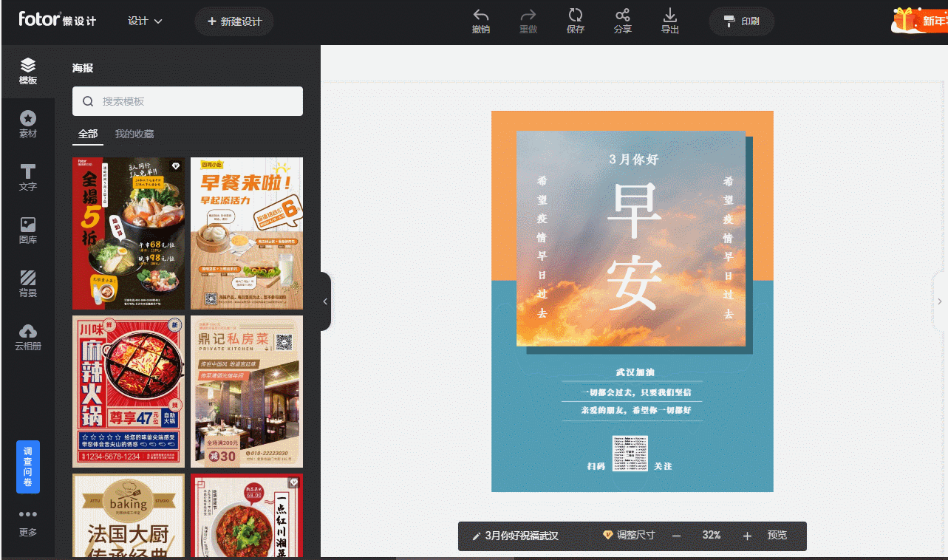Switch to the 我的收藏 tab
948x560 pixels.
pos(136,134)
